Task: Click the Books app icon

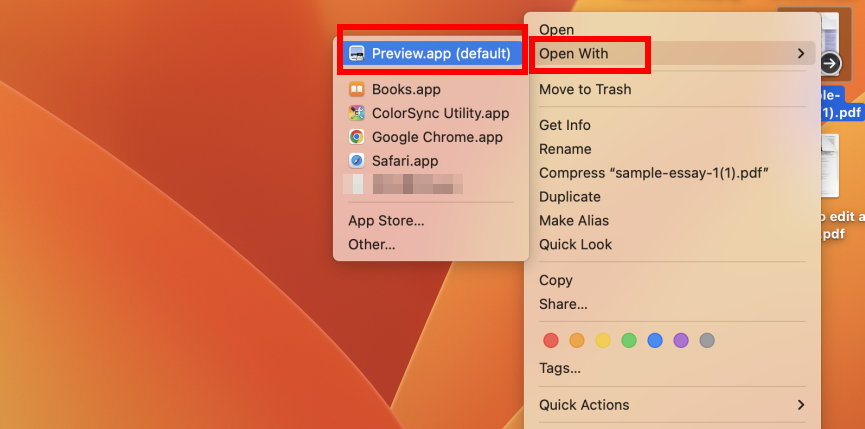Action: tap(357, 89)
